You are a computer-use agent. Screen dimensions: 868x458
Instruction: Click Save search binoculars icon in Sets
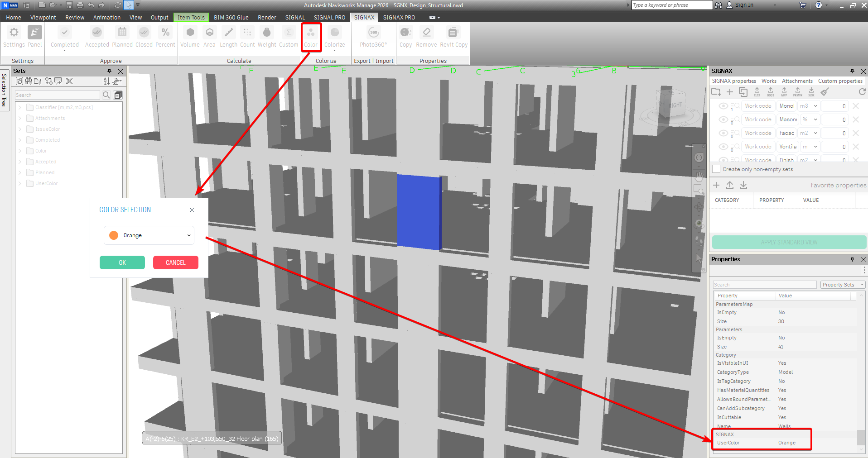[29, 81]
